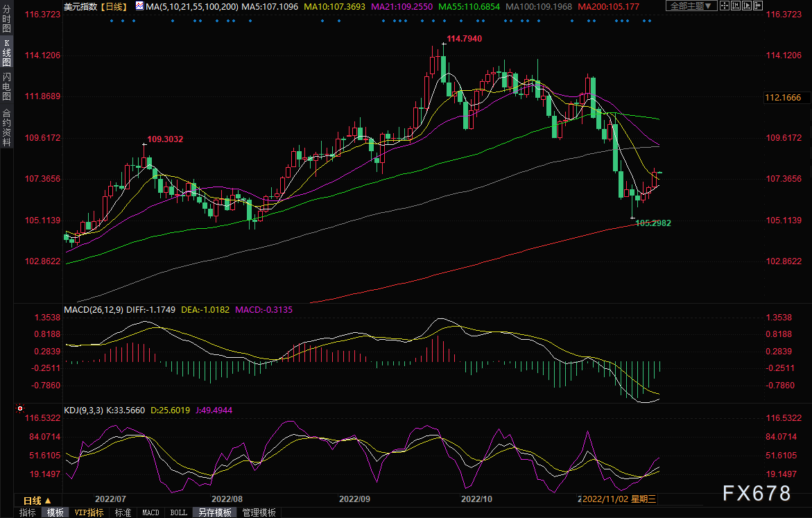Enable the crosshair cursor tool
The height and width of the screenshot is (518, 812).
725,6
